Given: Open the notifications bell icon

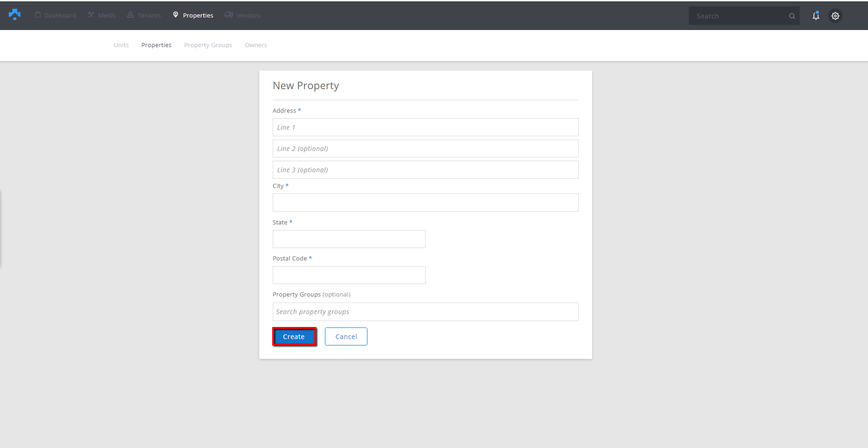Looking at the screenshot, I should [x=816, y=16].
